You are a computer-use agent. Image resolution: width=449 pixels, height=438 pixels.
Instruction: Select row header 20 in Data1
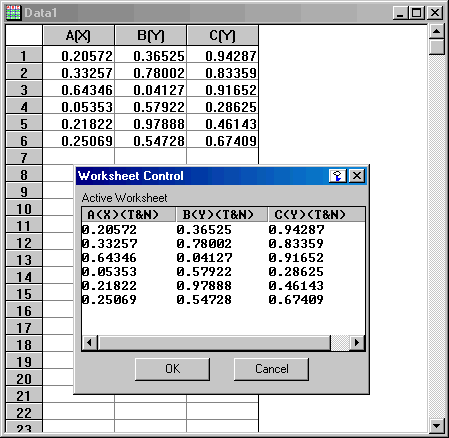24,378
